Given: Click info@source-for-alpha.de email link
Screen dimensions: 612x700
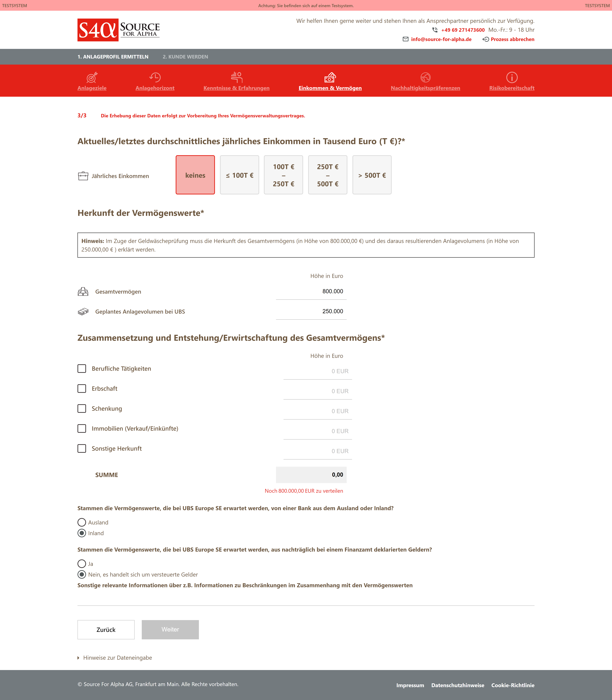Looking at the screenshot, I should (441, 39).
